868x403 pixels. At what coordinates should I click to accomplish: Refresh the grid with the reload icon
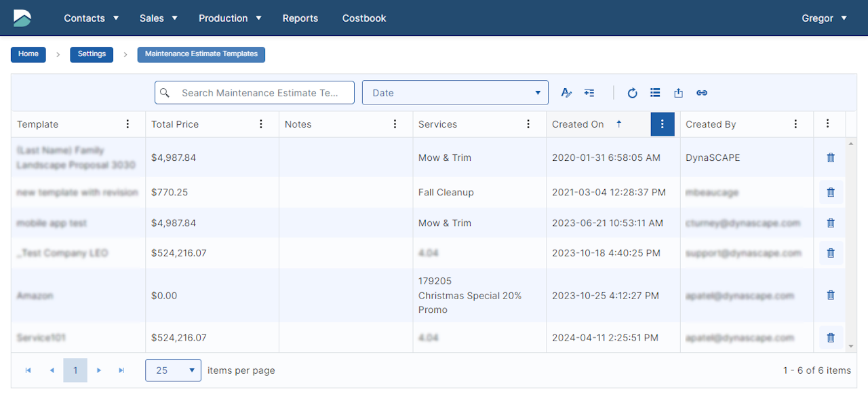tap(632, 93)
